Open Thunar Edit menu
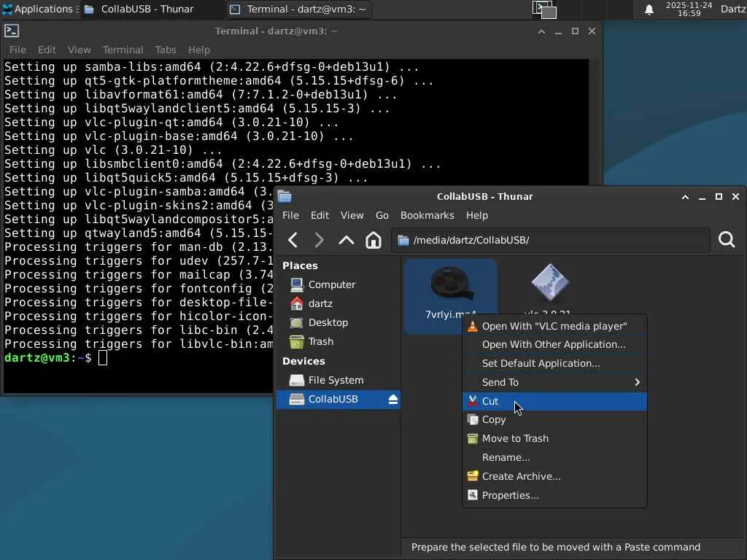The height and width of the screenshot is (560, 747). click(320, 216)
